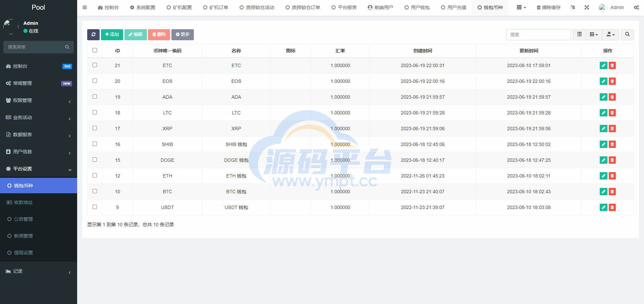Click the sidebar menu search magnifier icon
Screen dimensions: 644x304
67,47
